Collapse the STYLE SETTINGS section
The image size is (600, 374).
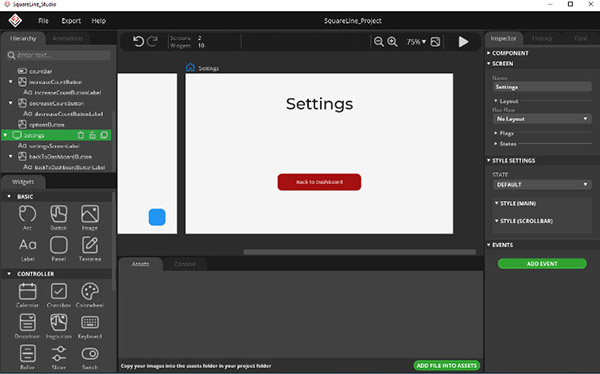pos(489,160)
